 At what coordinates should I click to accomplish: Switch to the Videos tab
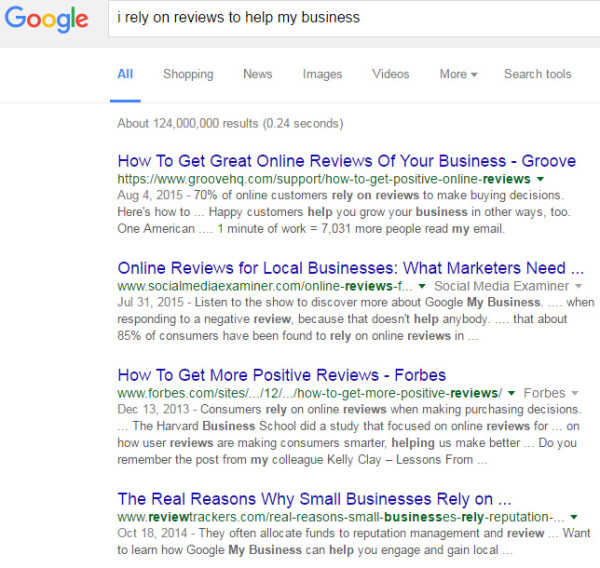click(x=391, y=74)
